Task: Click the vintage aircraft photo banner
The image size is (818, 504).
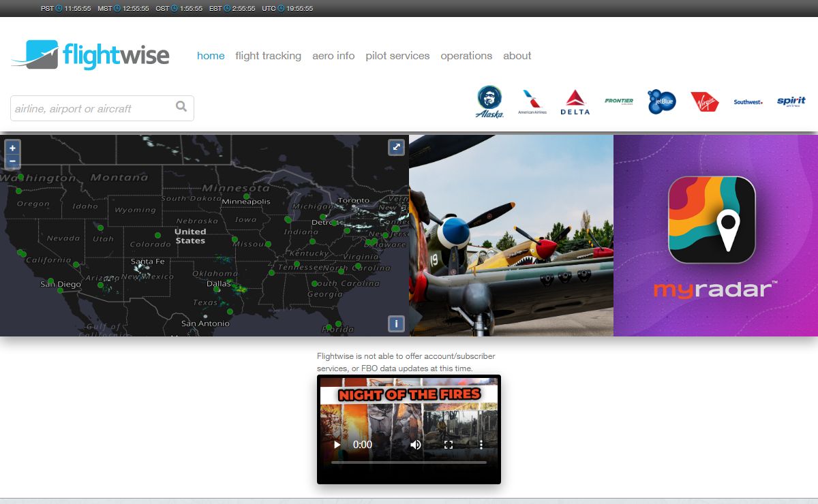Action: (511, 235)
